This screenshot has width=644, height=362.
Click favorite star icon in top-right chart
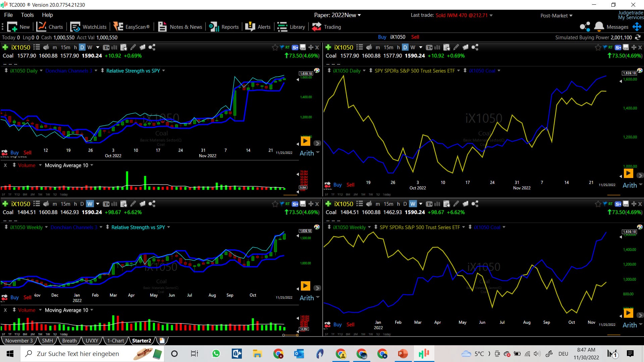pyautogui.click(x=598, y=47)
